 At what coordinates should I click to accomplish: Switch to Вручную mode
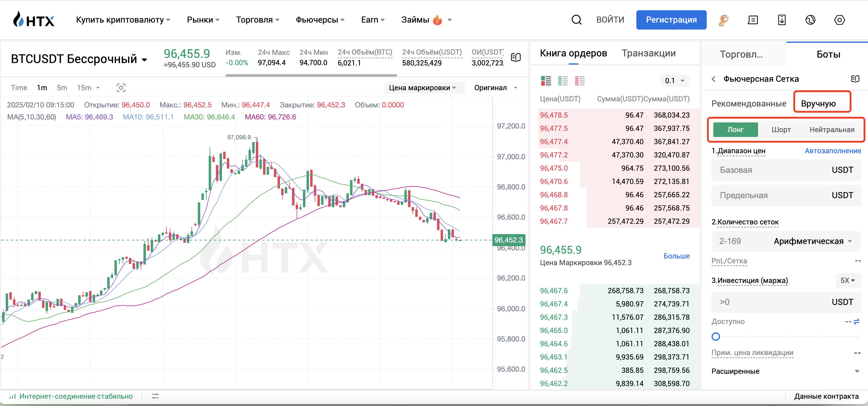(x=818, y=104)
